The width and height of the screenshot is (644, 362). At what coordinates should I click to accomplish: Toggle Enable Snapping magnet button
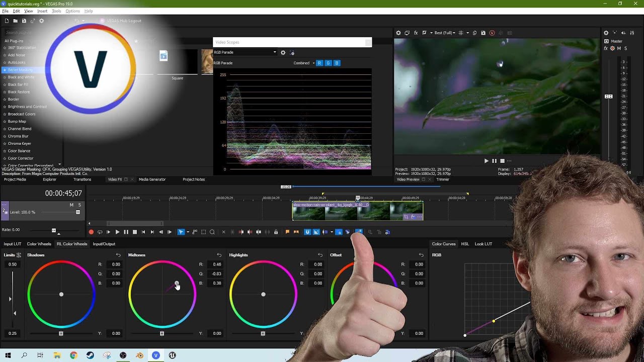307,232
